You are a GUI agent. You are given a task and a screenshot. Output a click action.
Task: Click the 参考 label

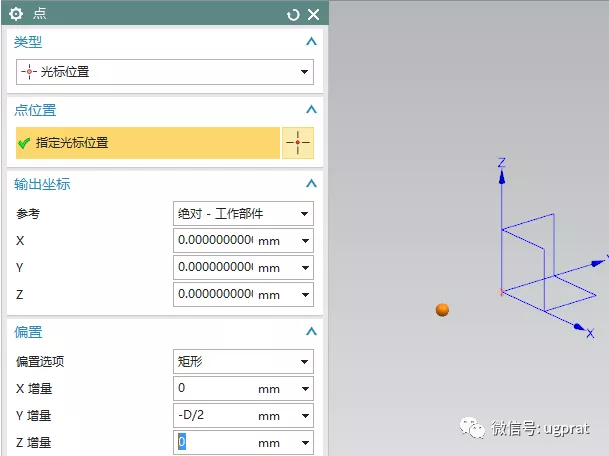click(x=28, y=214)
